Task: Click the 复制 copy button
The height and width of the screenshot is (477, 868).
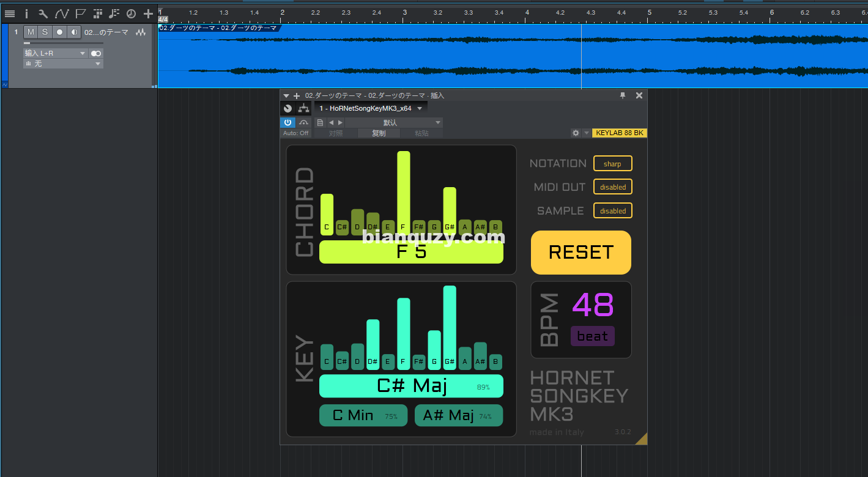Action: click(379, 133)
